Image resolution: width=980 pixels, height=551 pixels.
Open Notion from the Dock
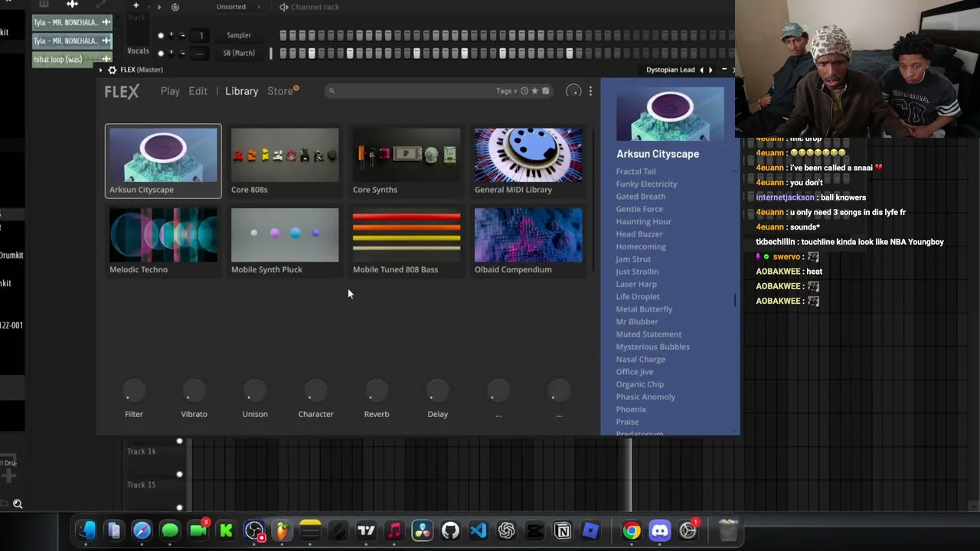(563, 530)
